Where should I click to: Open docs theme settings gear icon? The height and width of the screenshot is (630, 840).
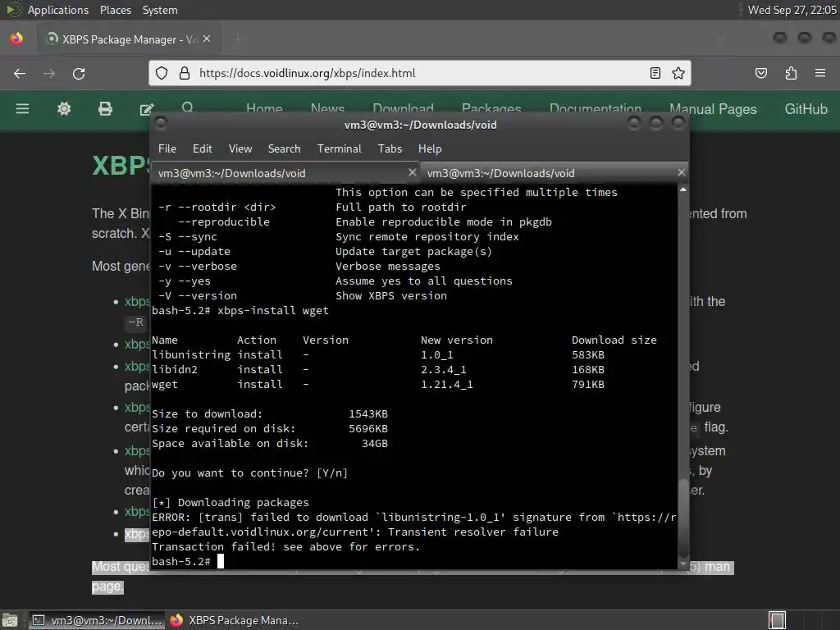(x=64, y=109)
